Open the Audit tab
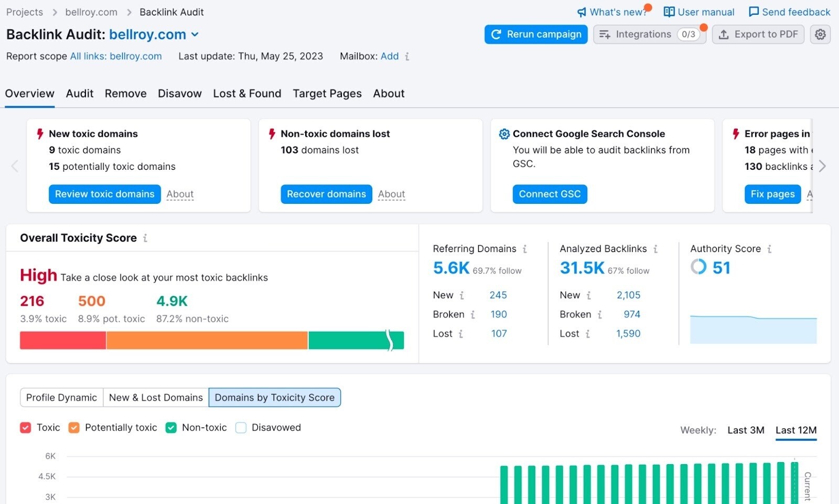Image resolution: width=839 pixels, height=504 pixels. 80,94
